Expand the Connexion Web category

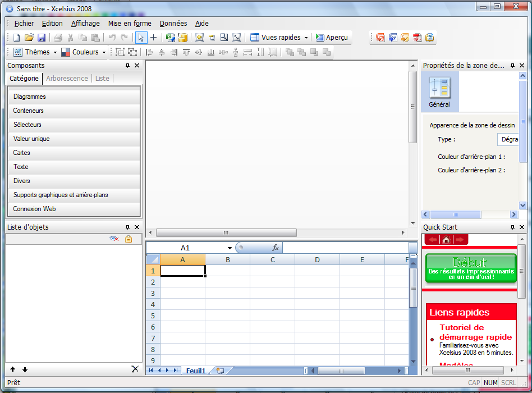(x=74, y=209)
